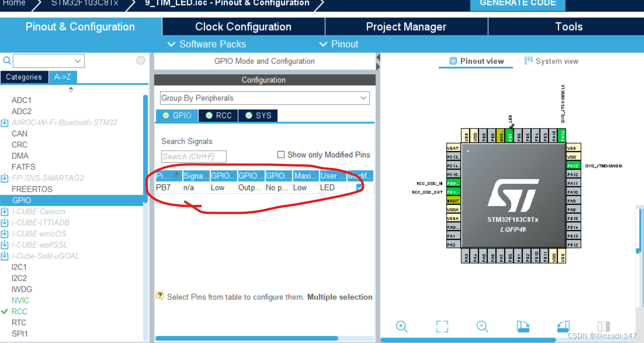Viewport: 644px width, 343px height.
Task: Open the category settings gear icon
Action: pos(141,60)
